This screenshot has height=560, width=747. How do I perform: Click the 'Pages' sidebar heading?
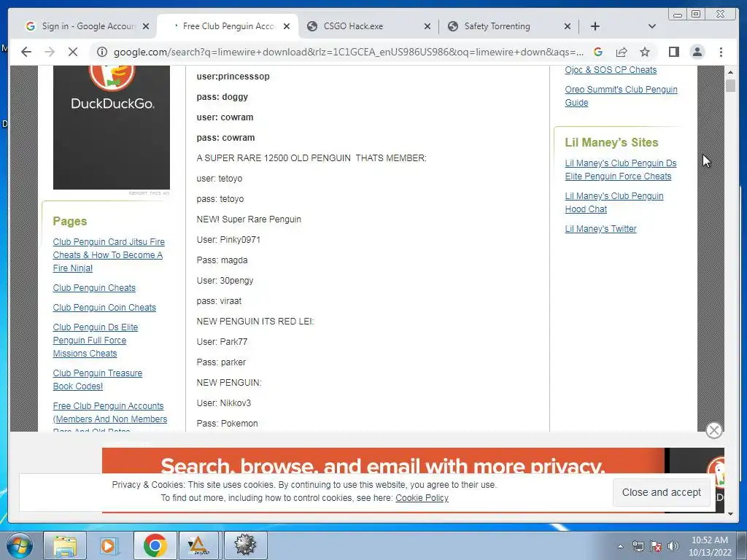(70, 222)
